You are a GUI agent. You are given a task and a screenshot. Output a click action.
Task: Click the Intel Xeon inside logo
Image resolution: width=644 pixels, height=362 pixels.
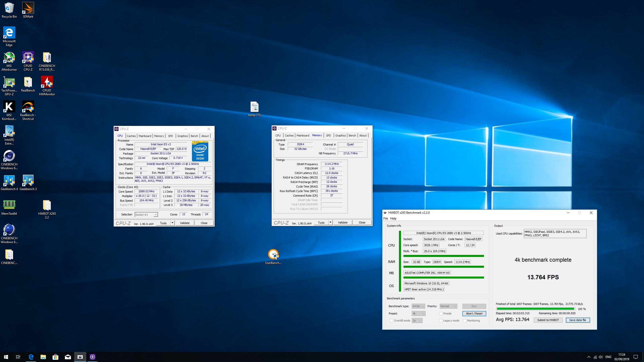[200, 151]
